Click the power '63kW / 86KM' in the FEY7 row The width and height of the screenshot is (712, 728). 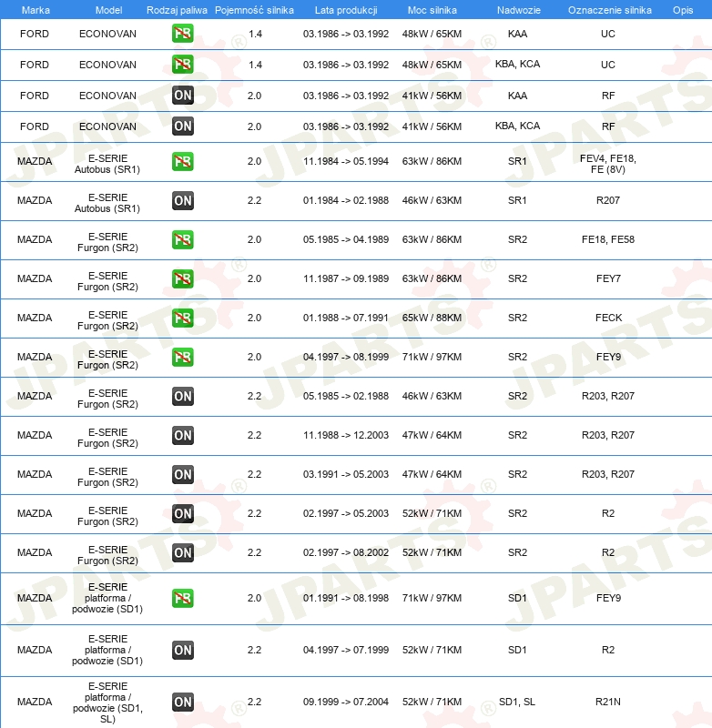[x=432, y=278]
